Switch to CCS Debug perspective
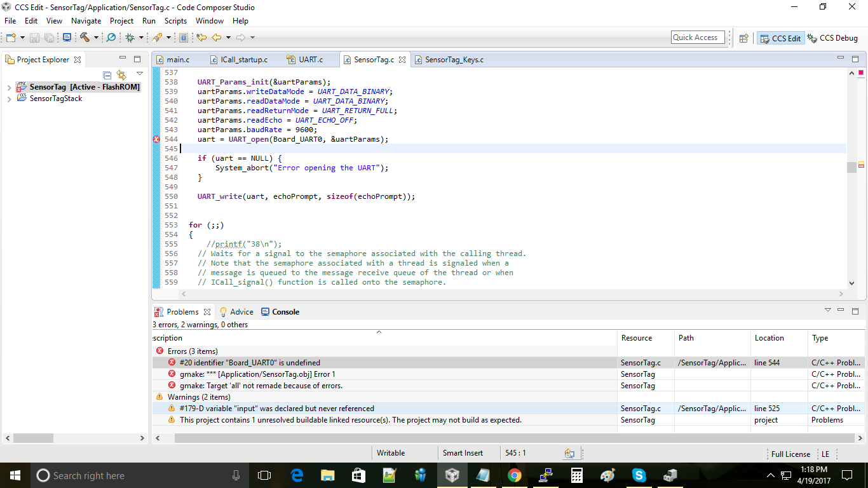The image size is (868, 488). (x=832, y=38)
